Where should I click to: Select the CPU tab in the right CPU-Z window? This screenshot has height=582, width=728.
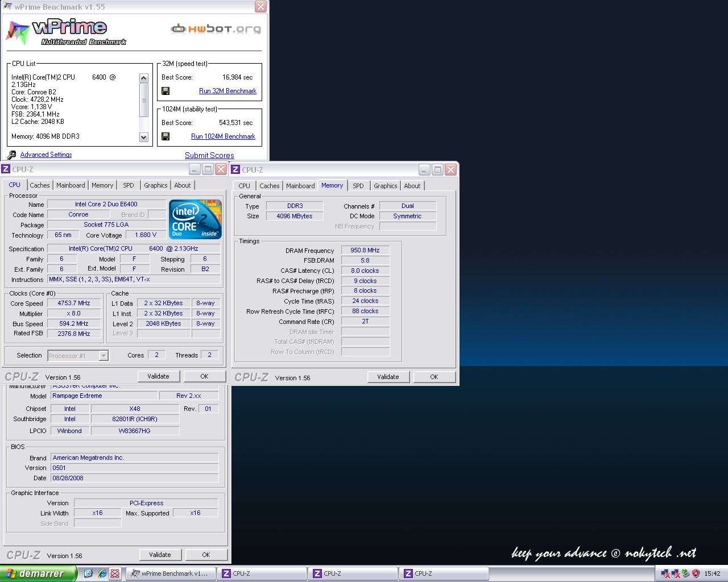(245, 186)
